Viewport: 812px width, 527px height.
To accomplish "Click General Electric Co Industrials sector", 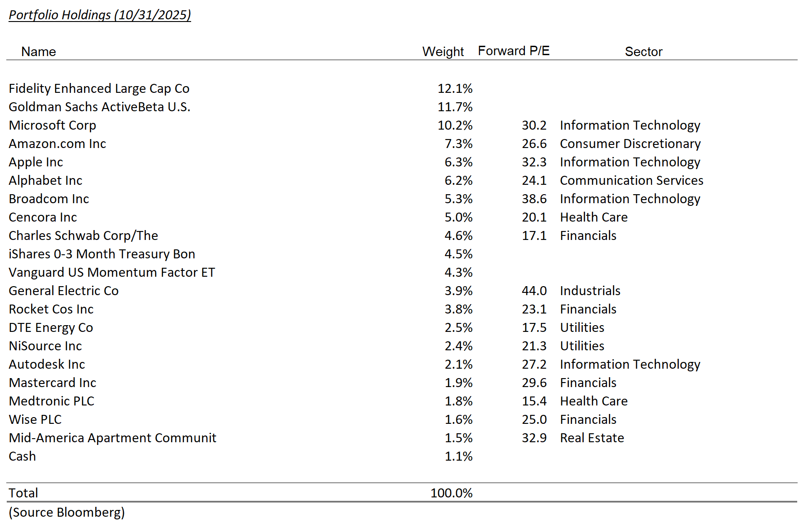I will pyautogui.click(x=590, y=291).
